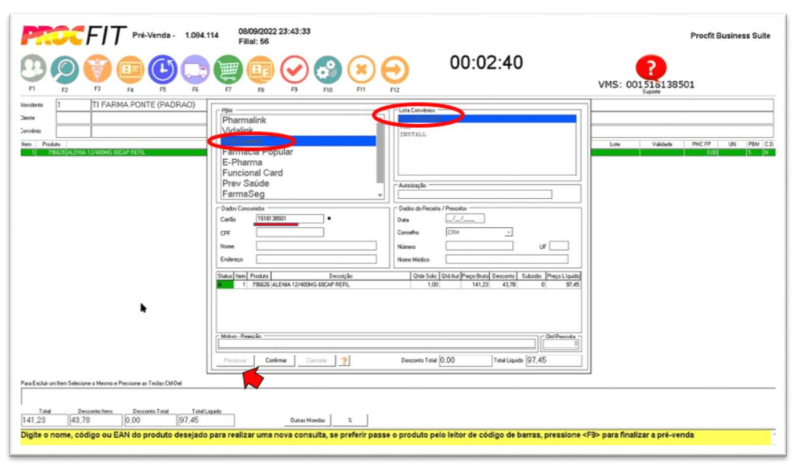Click the Convênio code field in main window
The width and height of the screenshot is (798, 465).
coord(73,131)
